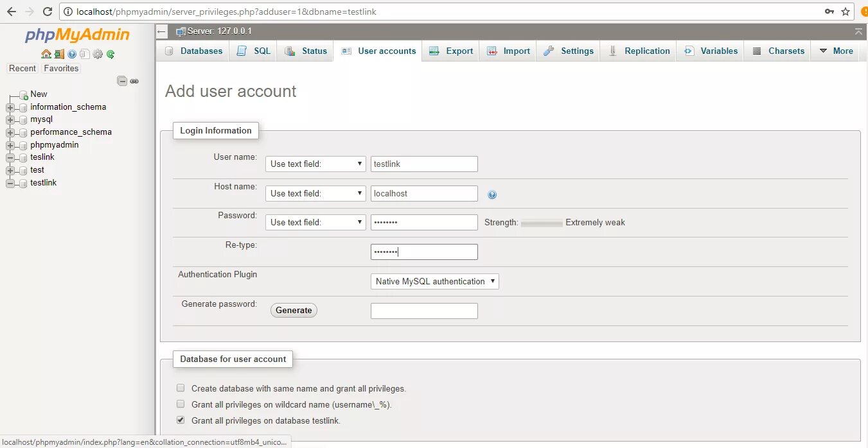Click the database icon next to mysql

point(23,120)
